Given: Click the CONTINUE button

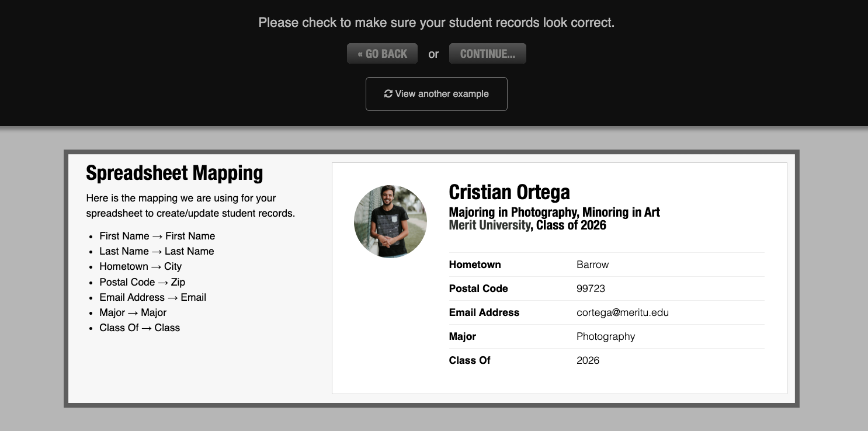Looking at the screenshot, I should (488, 53).
